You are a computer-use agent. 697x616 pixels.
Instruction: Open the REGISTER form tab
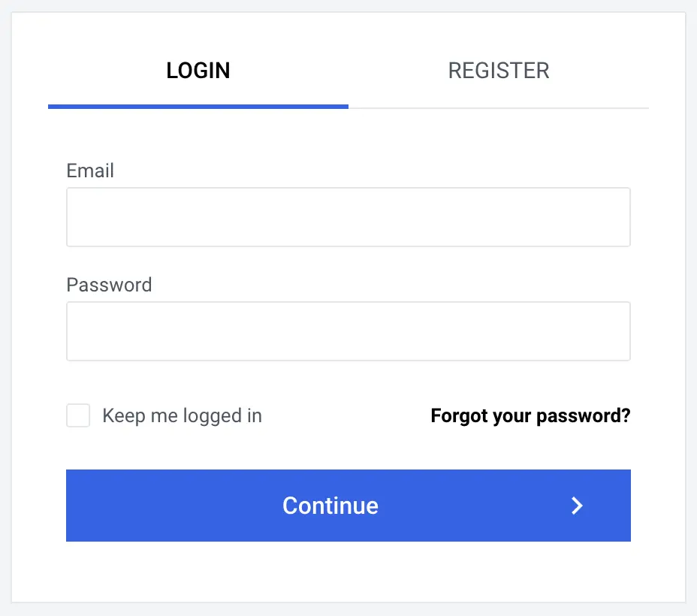[x=499, y=71]
